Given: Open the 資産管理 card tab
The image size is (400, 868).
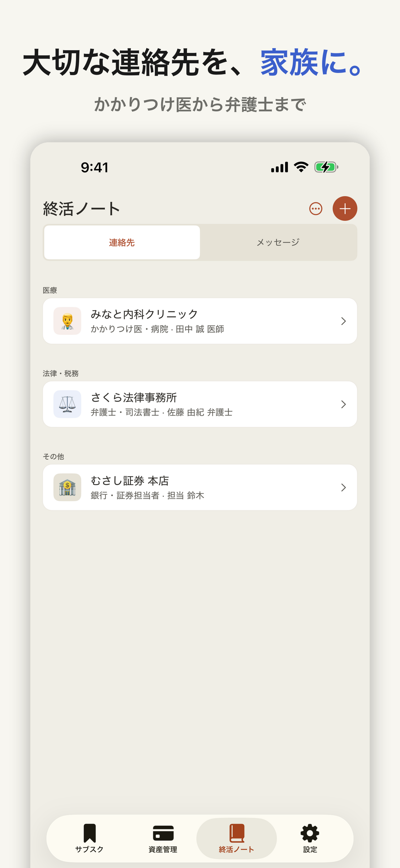Looking at the screenshot, I should tap(163, 838).
